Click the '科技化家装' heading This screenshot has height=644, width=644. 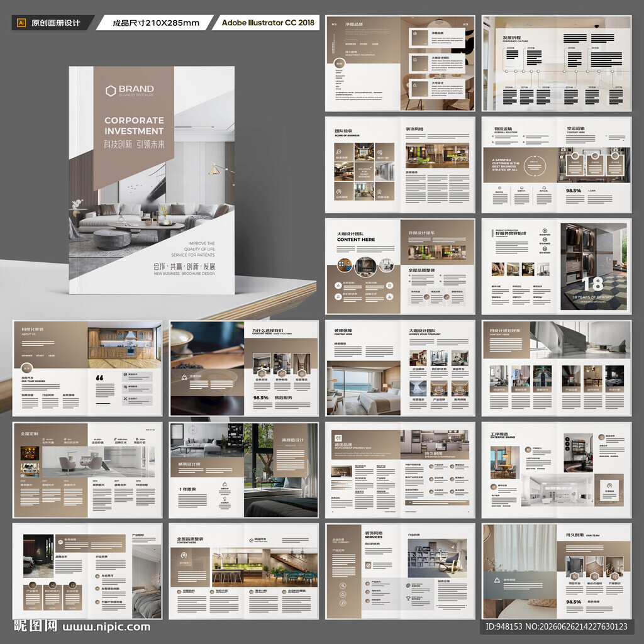(33, 330)
